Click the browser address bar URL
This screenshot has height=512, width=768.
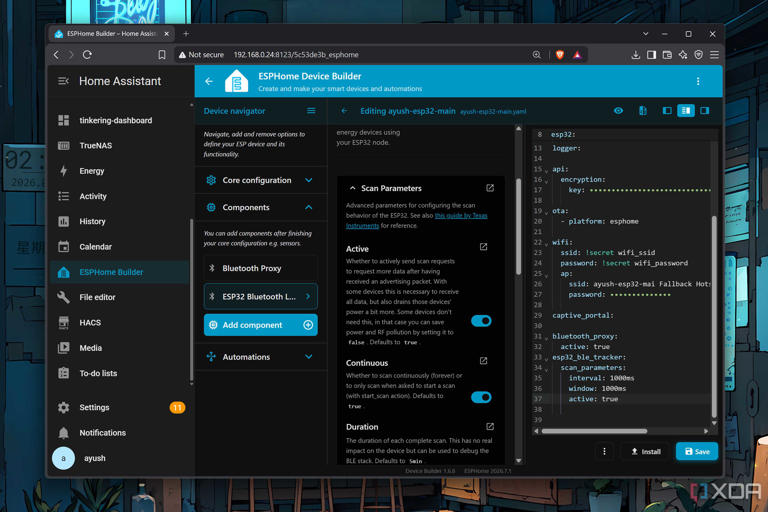coord(296,55)
